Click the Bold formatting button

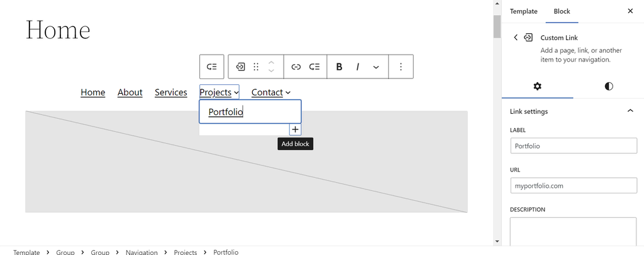pos(339,67)
